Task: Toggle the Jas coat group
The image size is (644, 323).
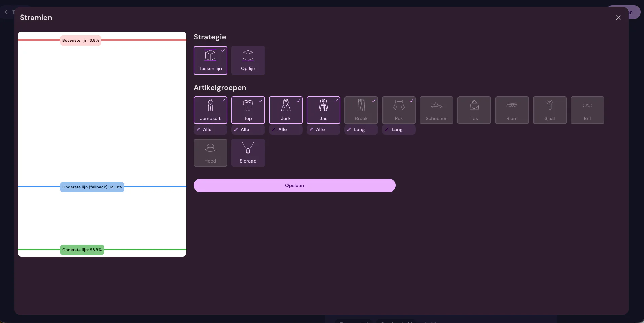Action: pos(324,110)
